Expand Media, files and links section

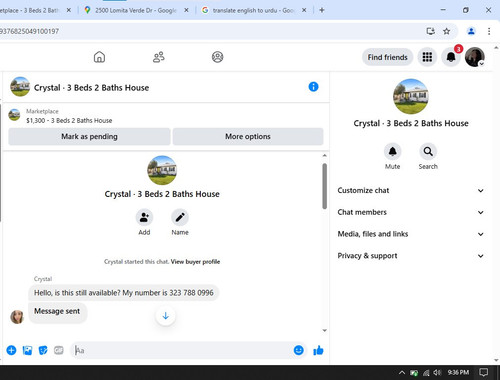pos(410,234)
